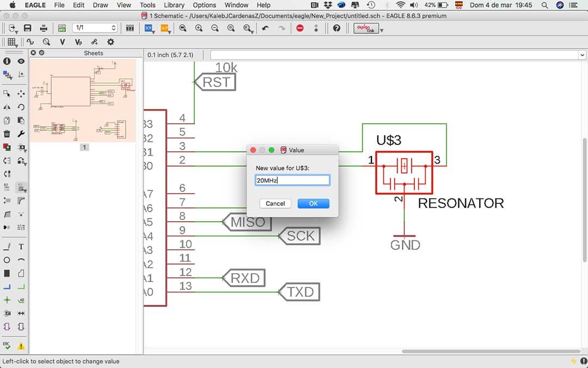Open Help question mark icon
This screenshot has width=588, height=368.
tap(337, 28)
